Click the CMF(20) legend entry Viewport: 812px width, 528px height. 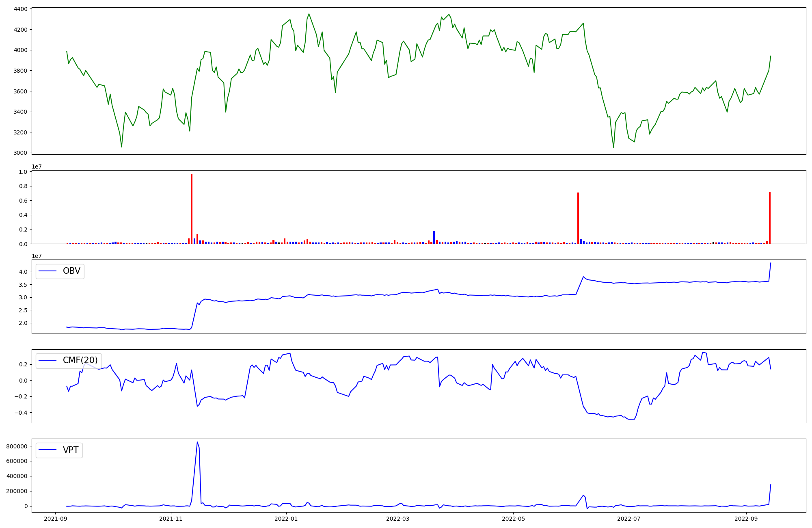pos(69,360)
